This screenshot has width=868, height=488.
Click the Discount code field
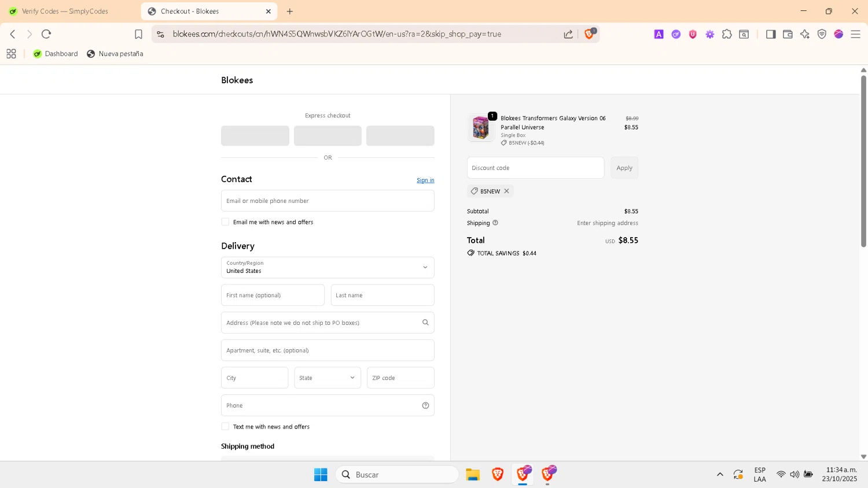535,168
